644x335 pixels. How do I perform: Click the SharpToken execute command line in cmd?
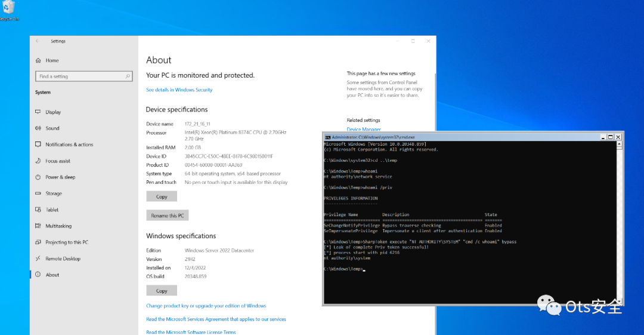pos(420,242)
